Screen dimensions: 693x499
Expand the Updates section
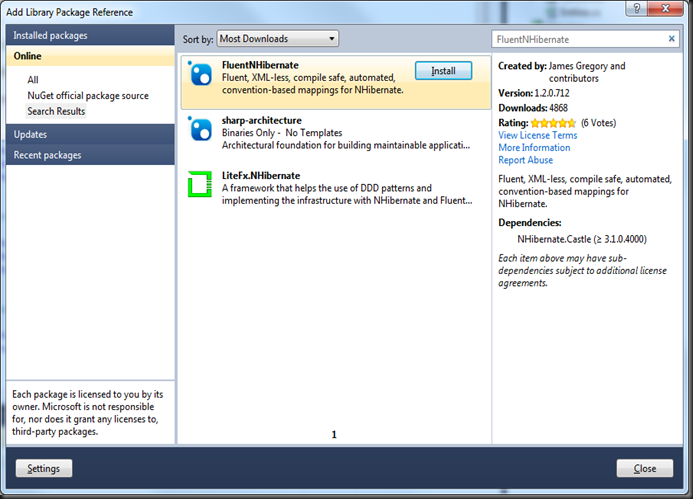click(90, 134)
